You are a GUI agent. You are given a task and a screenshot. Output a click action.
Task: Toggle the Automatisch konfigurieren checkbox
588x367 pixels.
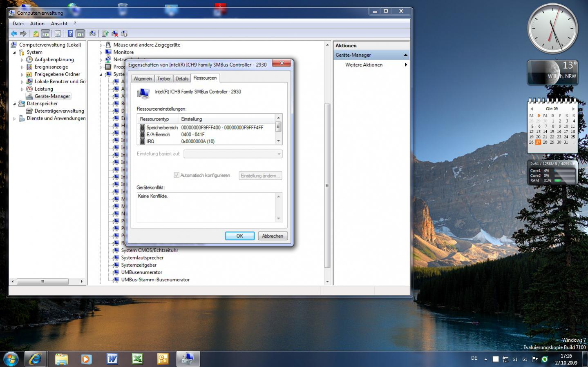click(x=177, y=175)
